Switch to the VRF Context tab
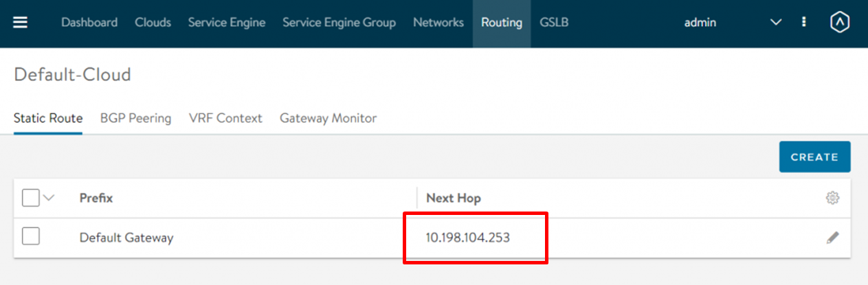The width and height of the screenshot is (868, 285). pos(225,118)
